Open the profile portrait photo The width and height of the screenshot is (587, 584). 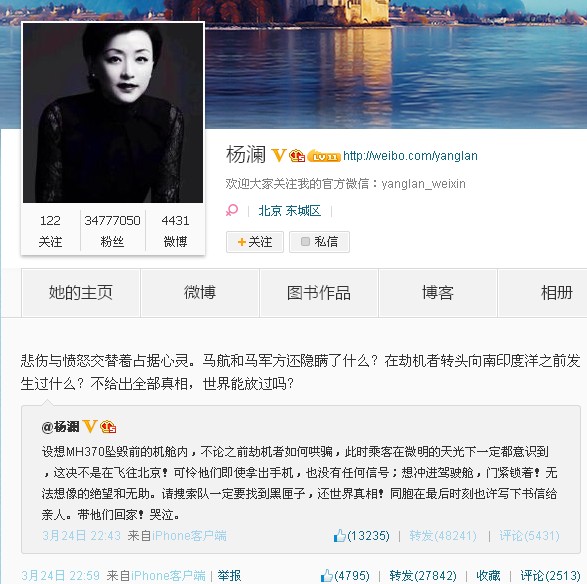coord(113,112)
